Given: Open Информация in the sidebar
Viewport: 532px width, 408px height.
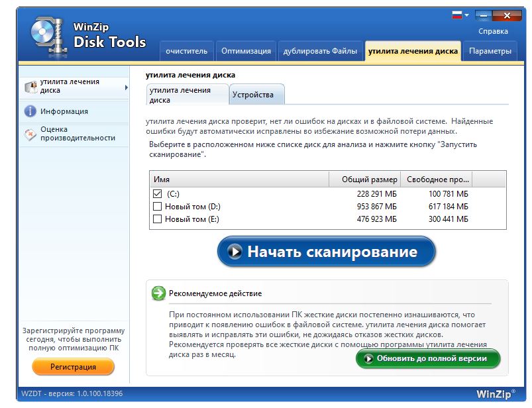Looking at the screenshot, I should coord(74,111).
